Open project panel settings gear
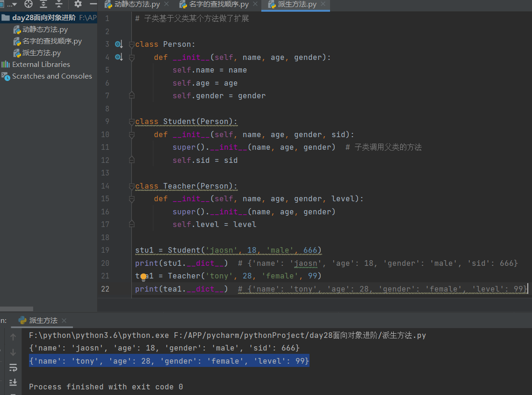The height and width of the screenshot is (395, 532). (x=78, y=4)
